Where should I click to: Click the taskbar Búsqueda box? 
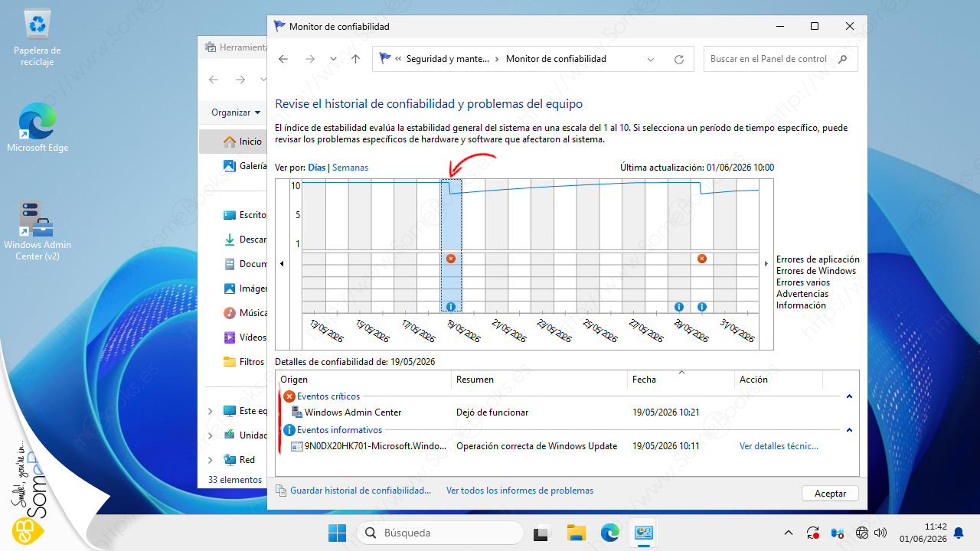439,533
